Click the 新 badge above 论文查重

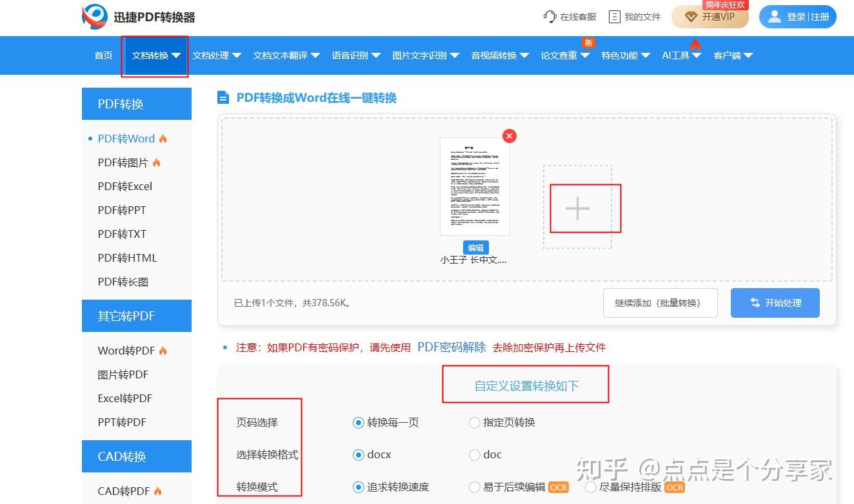[588, 43]
